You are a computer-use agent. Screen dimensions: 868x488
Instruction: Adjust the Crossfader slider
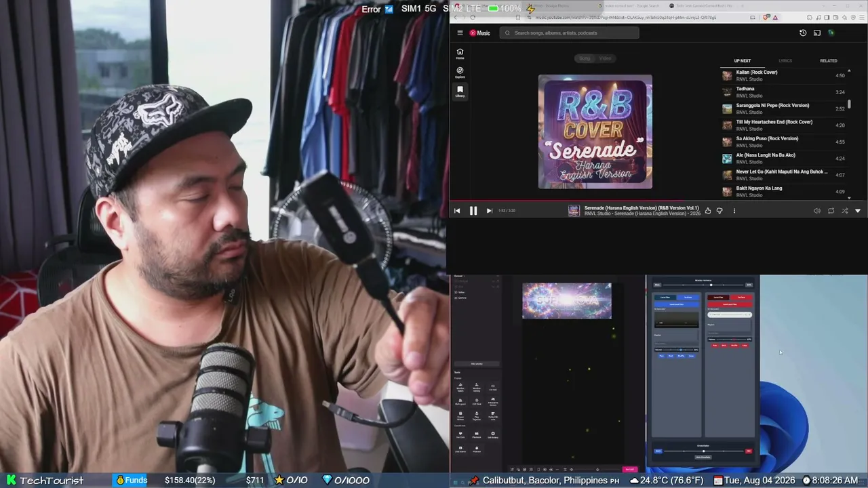point(703,451)
